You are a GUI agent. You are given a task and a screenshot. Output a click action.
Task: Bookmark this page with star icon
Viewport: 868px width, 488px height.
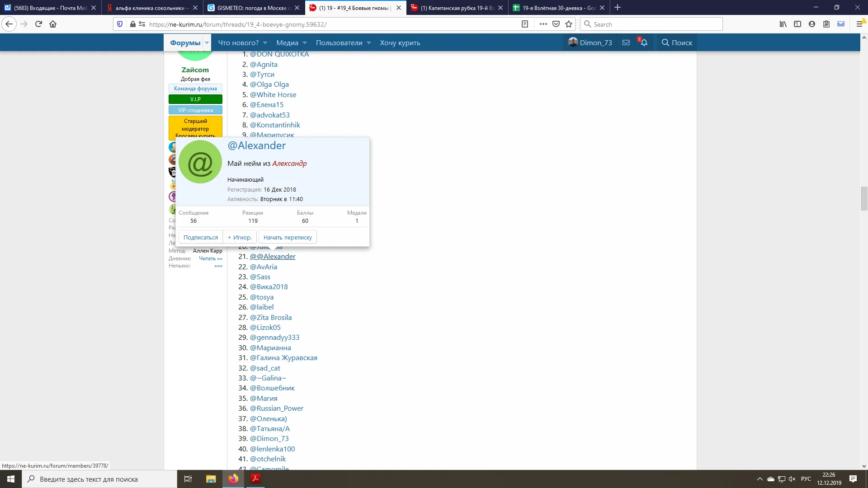point(569,24)
